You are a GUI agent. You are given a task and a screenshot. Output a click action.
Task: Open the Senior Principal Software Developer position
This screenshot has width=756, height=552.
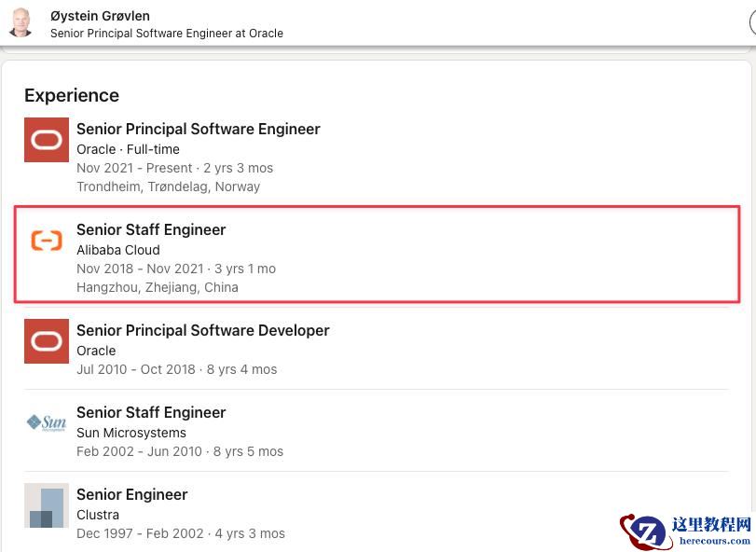click(x=202, y=330)
